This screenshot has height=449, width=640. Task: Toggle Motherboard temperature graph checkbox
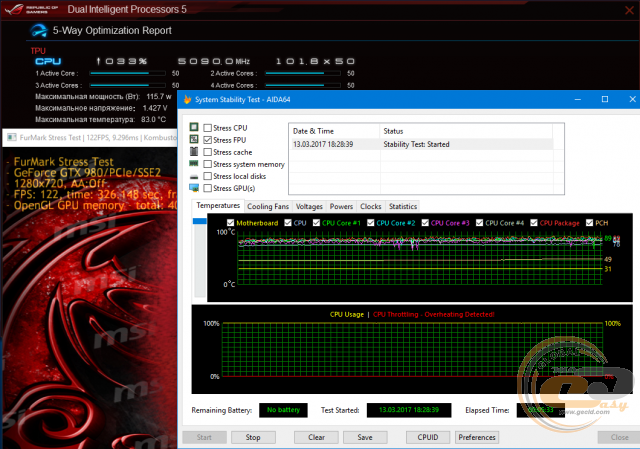pyautogui.click(x=230, y=222)
